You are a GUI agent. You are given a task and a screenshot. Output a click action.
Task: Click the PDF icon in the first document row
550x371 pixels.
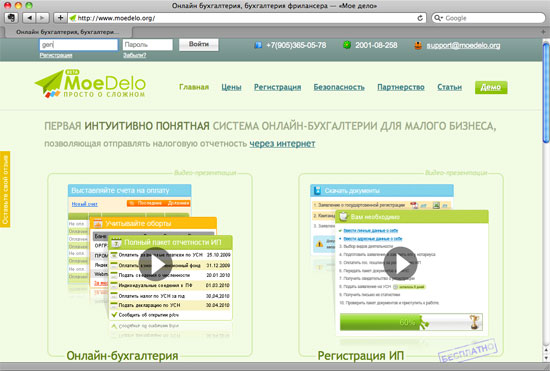(414, 205)
